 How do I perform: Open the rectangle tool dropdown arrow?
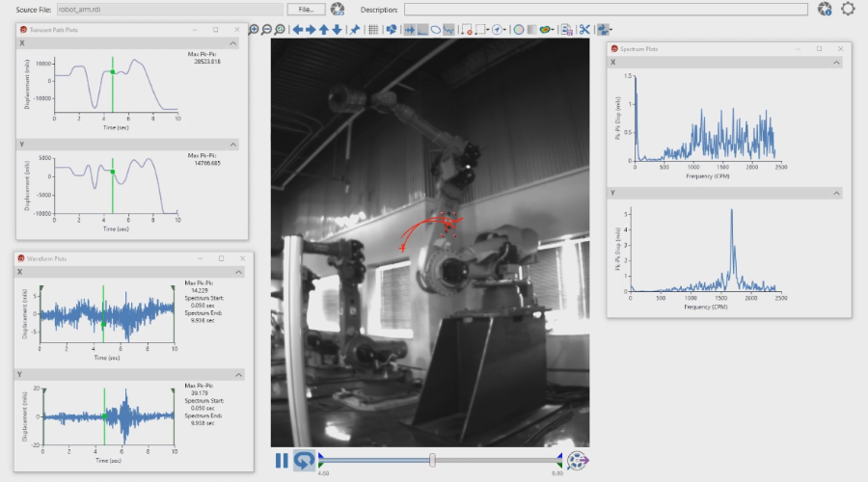coord(490,30)
